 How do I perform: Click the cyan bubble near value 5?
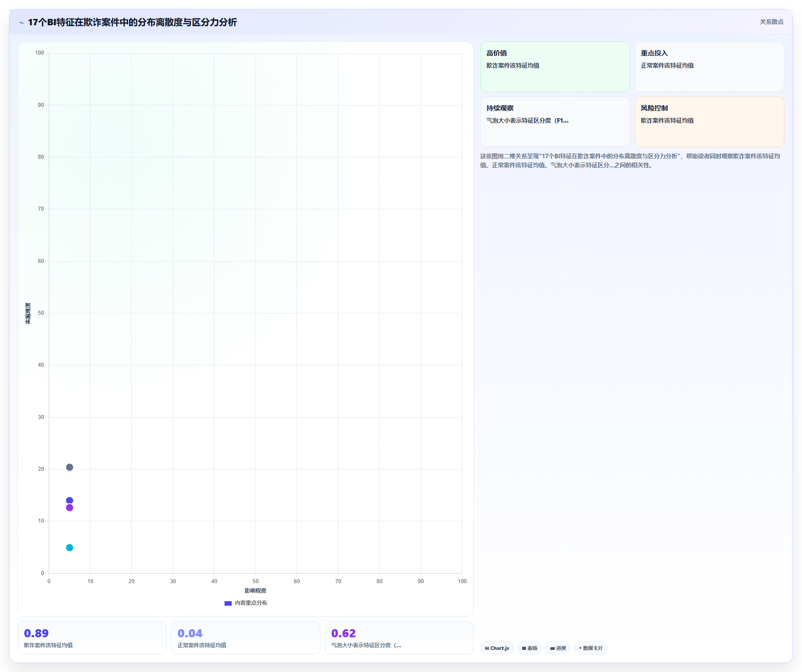[70, 548]
